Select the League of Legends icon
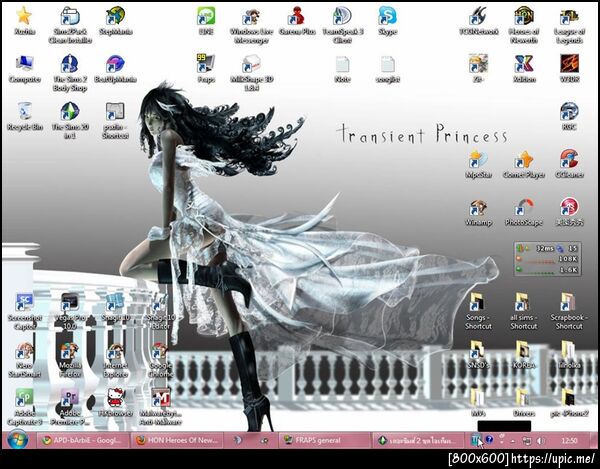 tap(569, 25)
